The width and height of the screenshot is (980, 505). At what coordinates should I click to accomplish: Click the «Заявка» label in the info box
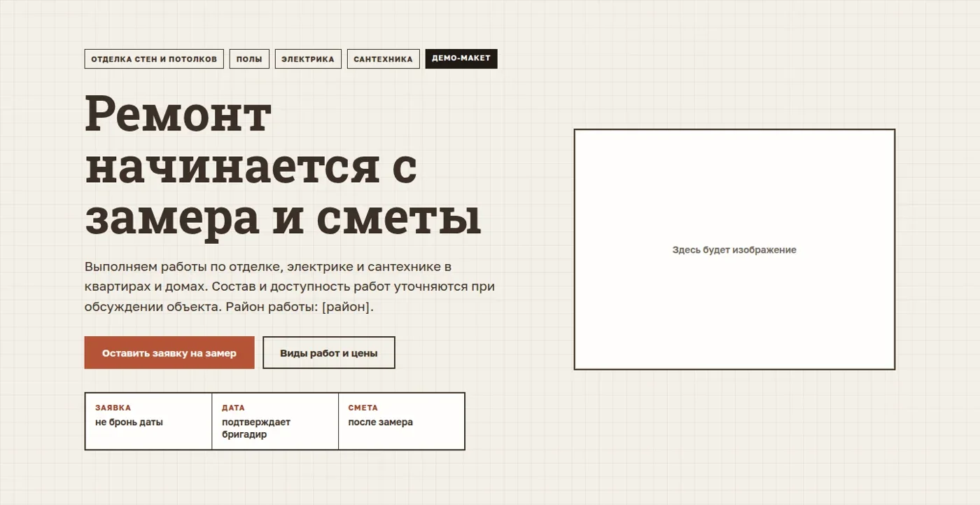coord(113,408)
